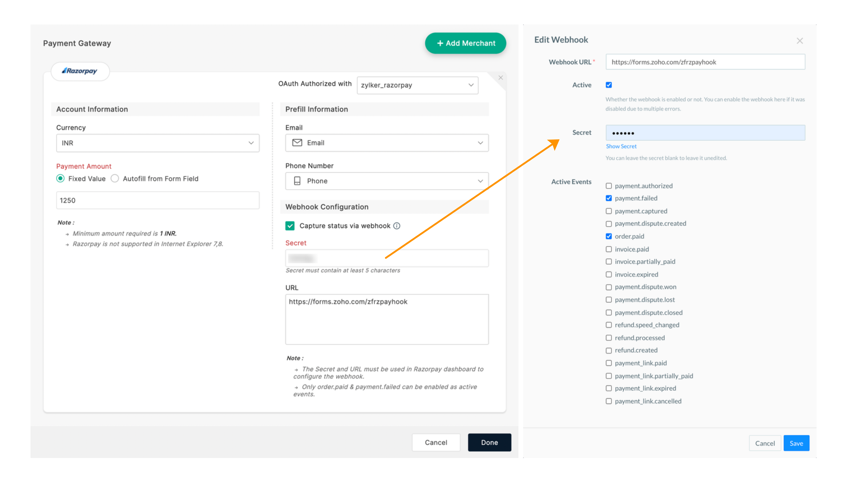
Task: Click the info icon beside Capture status via webhook
Action: pyautogui.click(x=397, y=226)
